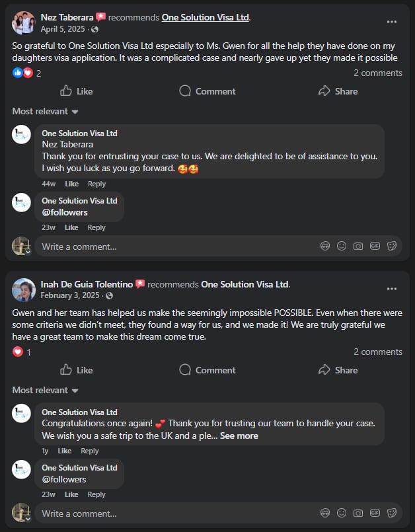Attach photo via camera icon in first comment box
The height and width of the screenshot is (532, 415).
(358, 246)
